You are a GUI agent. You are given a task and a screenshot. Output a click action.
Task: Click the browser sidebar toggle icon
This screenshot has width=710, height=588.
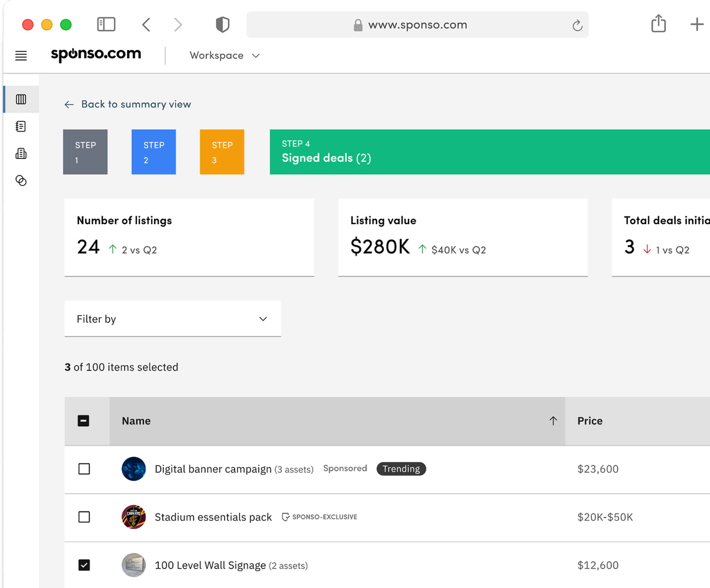[106, 25]
